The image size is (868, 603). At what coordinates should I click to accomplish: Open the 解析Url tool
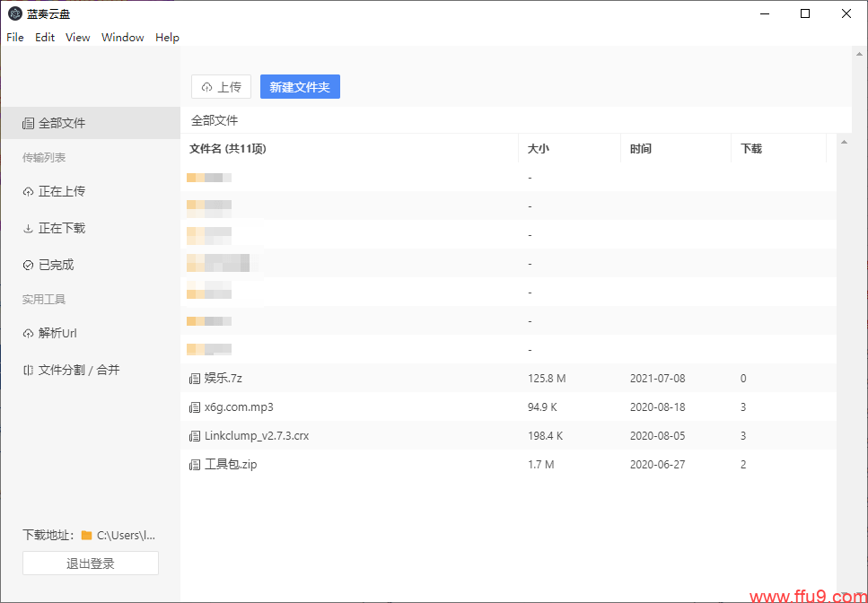tap(57, 333)
